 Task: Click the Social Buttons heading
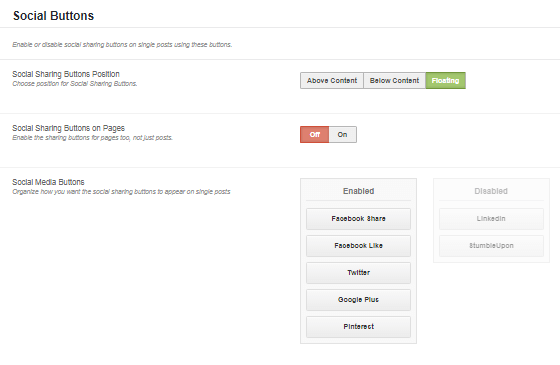click(54, 16)
